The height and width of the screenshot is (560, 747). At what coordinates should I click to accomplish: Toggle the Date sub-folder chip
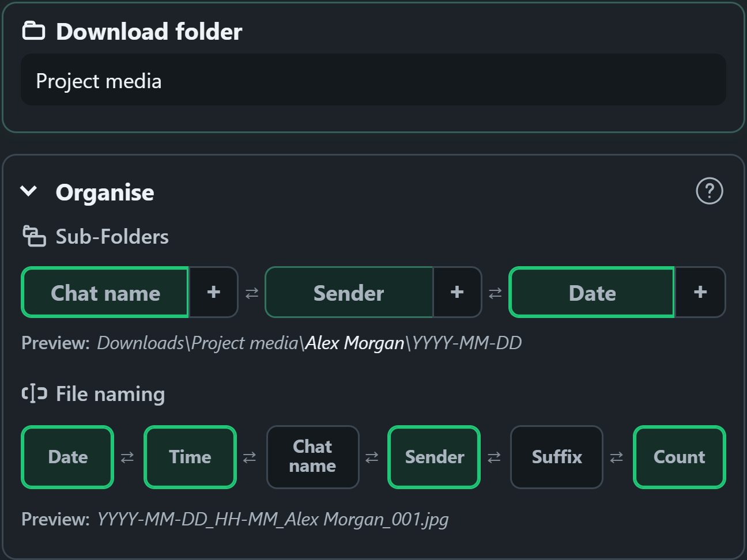[592, 292]
